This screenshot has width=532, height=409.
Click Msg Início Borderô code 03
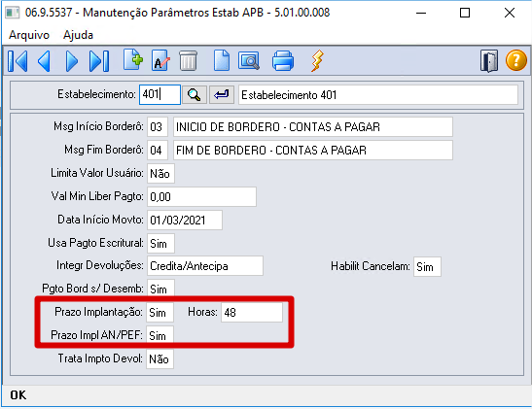(x=158, y=127)
